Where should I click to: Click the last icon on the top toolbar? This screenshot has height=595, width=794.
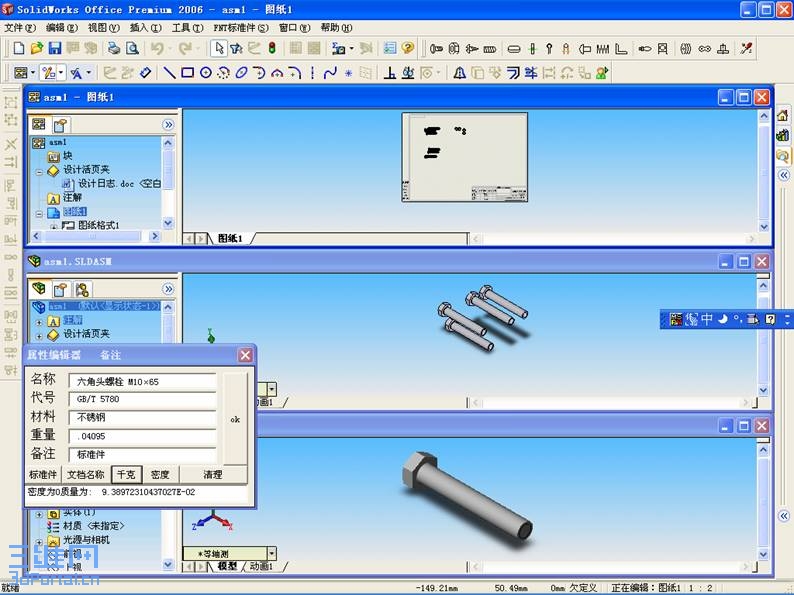[x=746, y=48]
